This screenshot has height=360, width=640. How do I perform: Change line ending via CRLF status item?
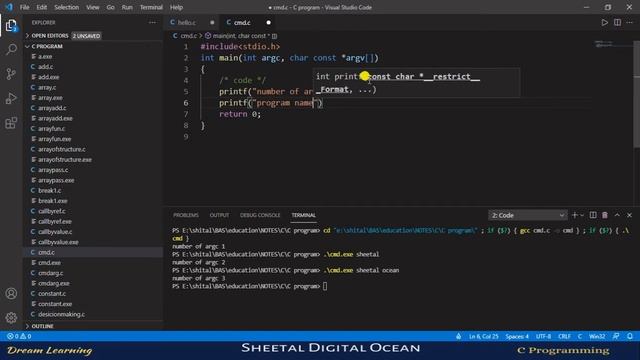click(564, 336)
